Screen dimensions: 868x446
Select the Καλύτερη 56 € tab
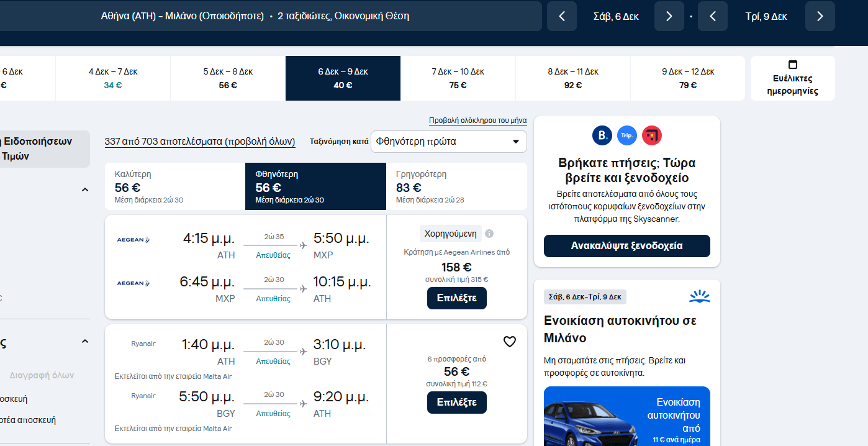[x=175, y=186]
